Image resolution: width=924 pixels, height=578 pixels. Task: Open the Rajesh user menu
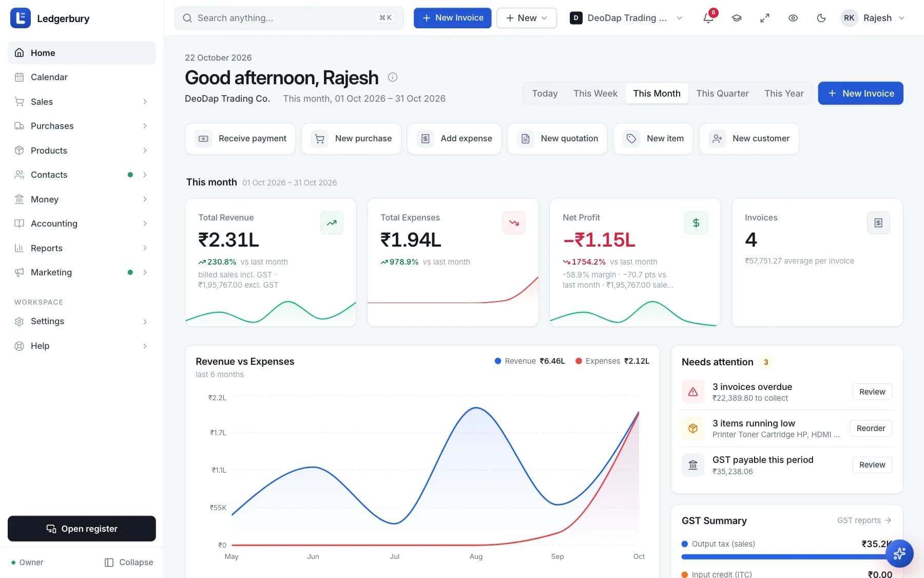[873, 18]
